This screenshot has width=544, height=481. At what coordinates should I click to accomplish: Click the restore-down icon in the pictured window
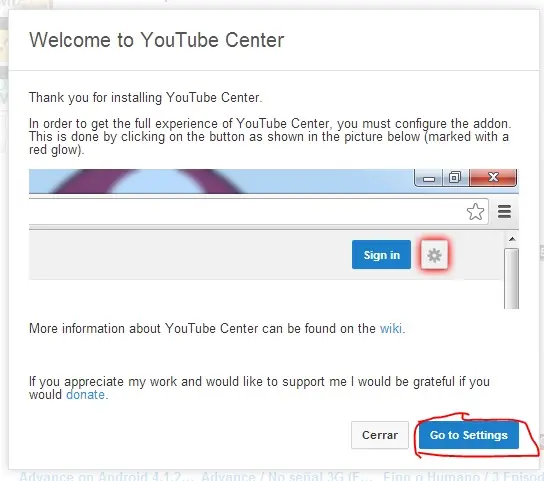click(455, 178)
